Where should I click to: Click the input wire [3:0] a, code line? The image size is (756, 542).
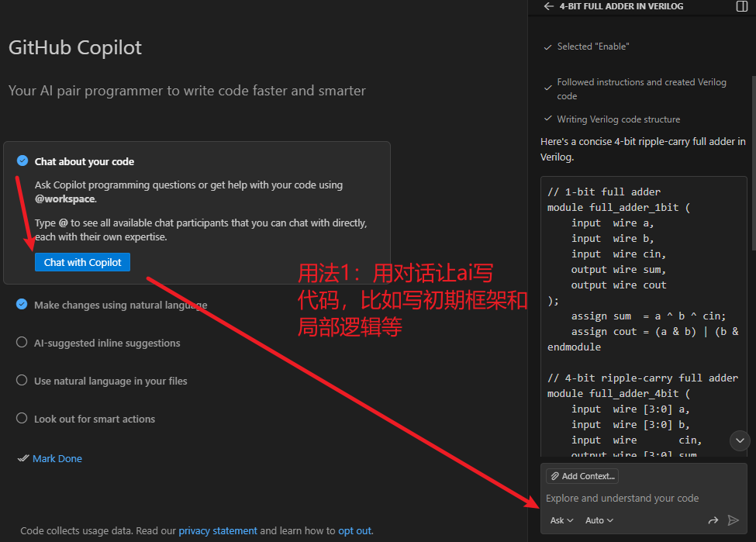coord(630,409)
